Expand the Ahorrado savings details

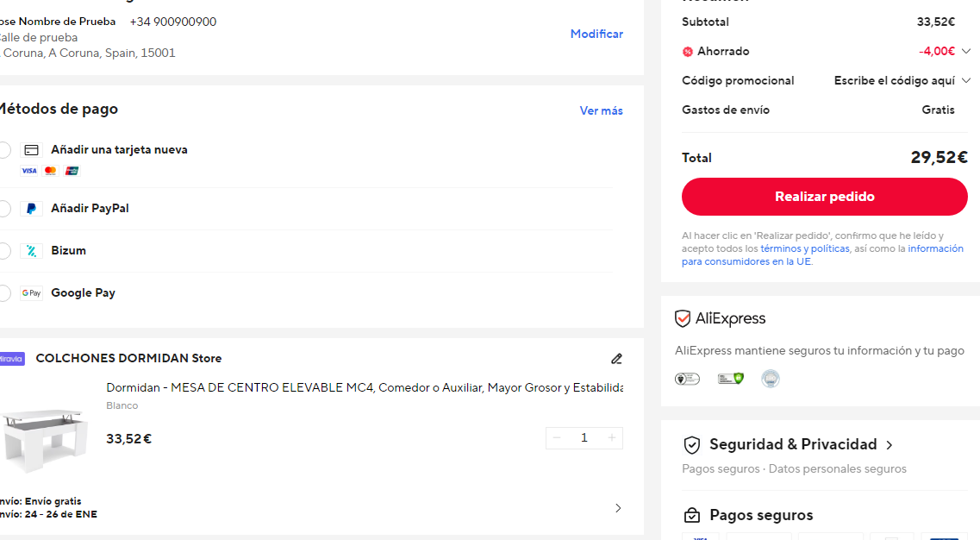[965, 51]
